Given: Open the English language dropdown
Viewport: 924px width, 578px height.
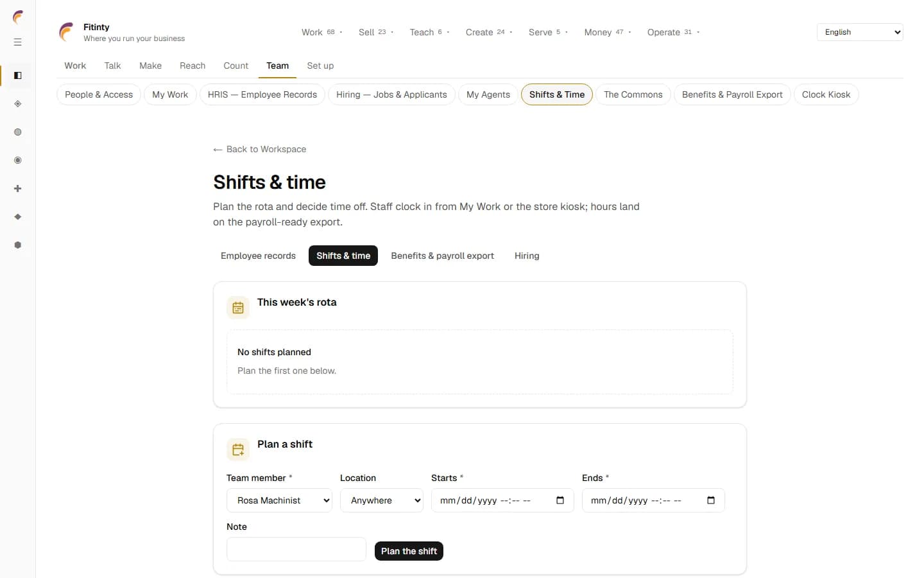Looking at the screenshot, I should [860, 32].
